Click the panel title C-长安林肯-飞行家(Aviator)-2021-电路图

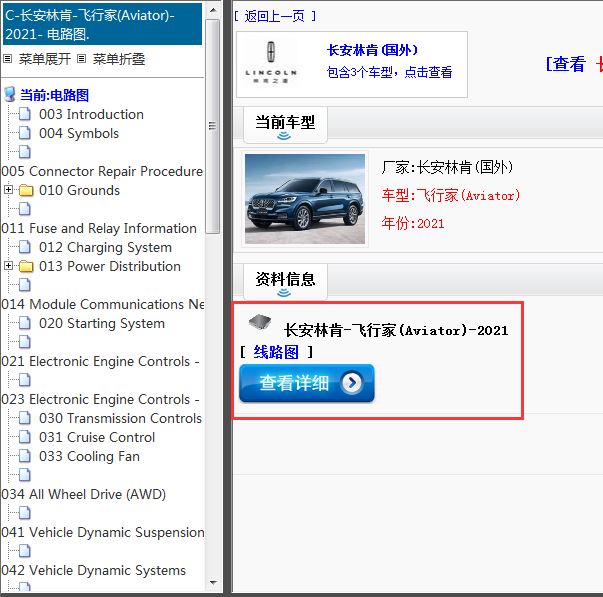(102, 24)
